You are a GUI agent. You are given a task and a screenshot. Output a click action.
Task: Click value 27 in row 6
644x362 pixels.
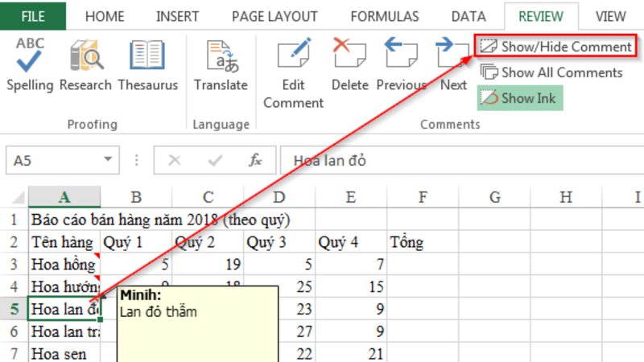(297, 331)
